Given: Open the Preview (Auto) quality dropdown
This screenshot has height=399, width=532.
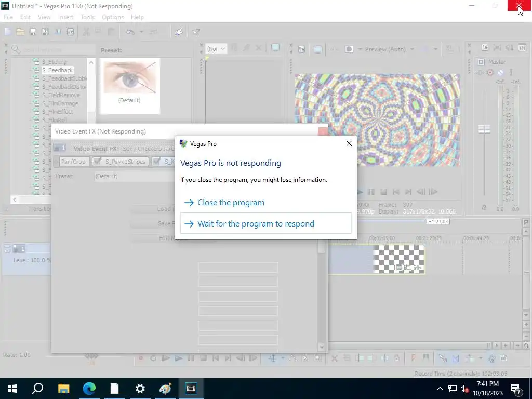Looking at the screenshot, I should click(412, 49).
